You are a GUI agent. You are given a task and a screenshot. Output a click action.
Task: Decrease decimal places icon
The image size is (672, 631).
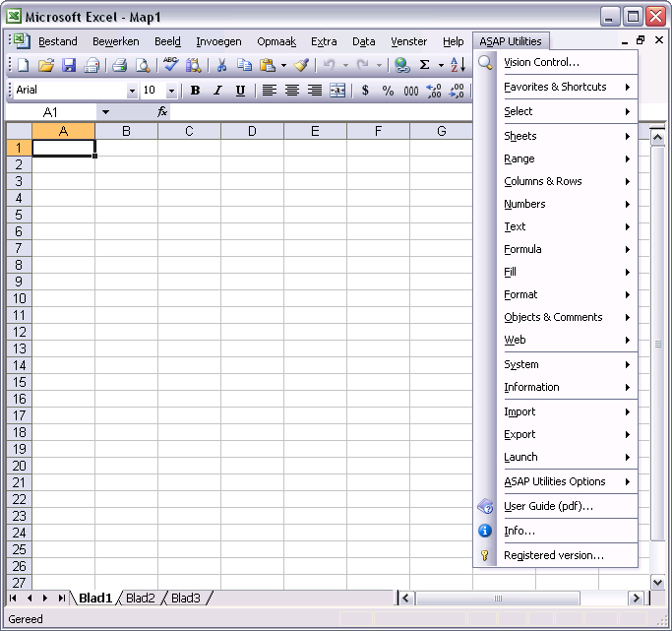(457, 90)
